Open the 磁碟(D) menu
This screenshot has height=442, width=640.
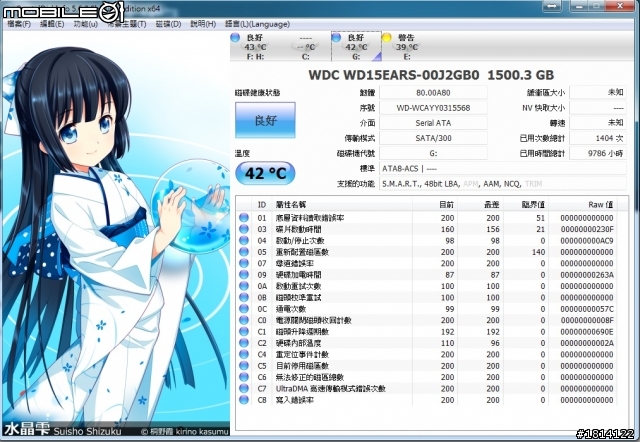tap(169, 24)
